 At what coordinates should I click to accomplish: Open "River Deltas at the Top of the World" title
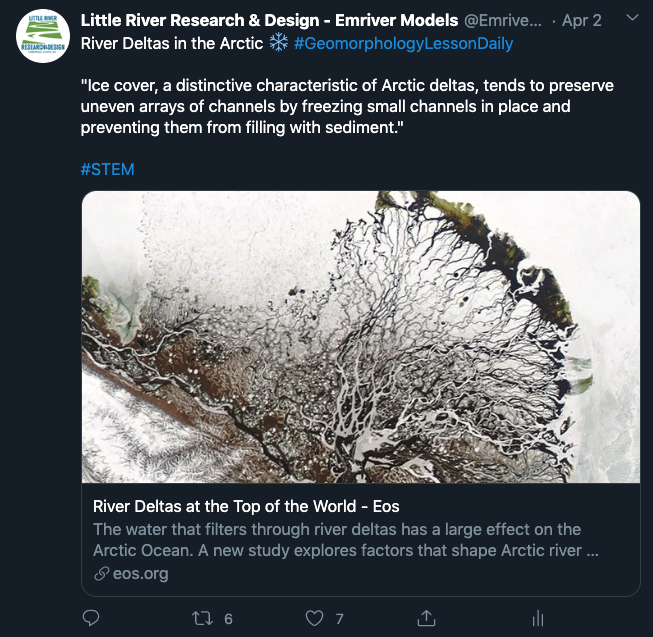pos(246,506)
